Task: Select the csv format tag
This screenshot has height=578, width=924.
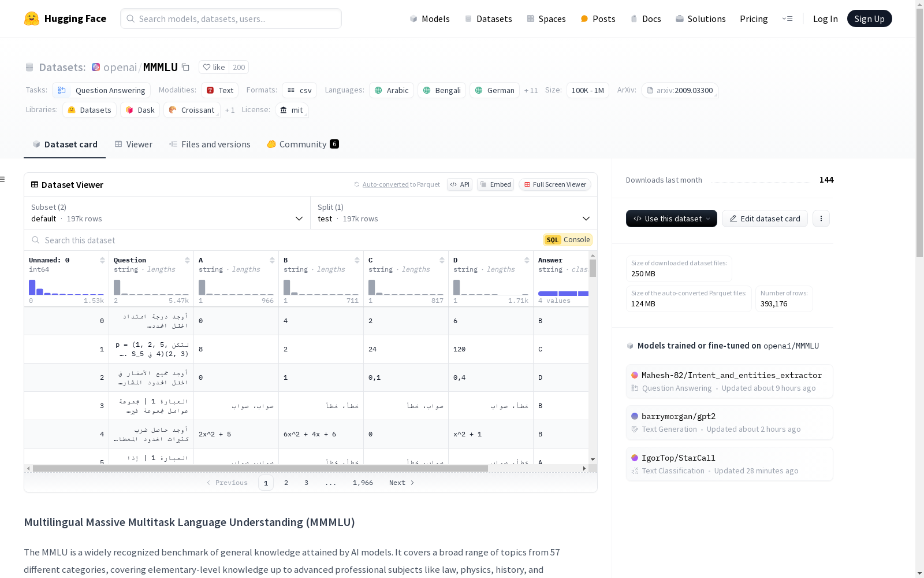Action: (x=299, y=90)
